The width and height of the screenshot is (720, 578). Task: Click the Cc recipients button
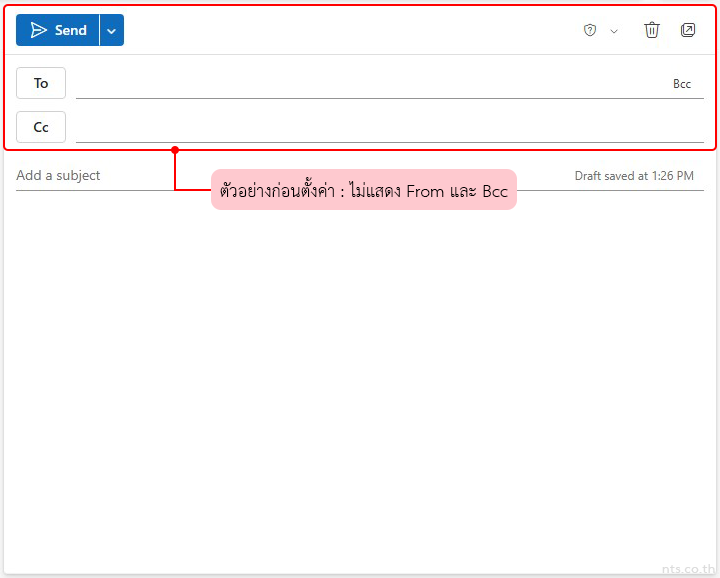tap(41, 127)
